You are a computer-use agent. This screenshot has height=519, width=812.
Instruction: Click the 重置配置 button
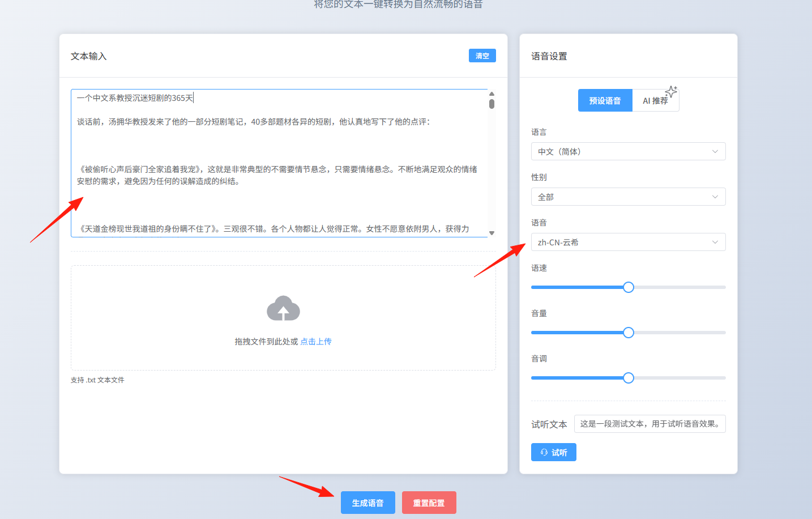tap(429, 503)
